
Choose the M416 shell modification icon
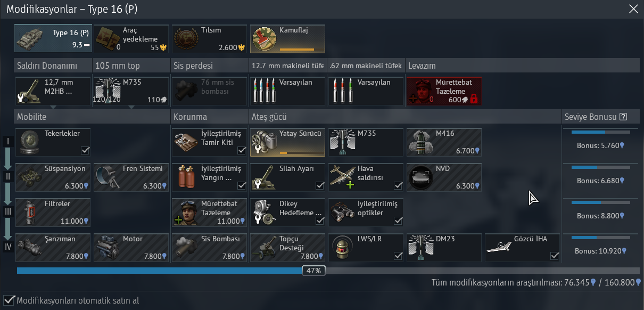420,142
